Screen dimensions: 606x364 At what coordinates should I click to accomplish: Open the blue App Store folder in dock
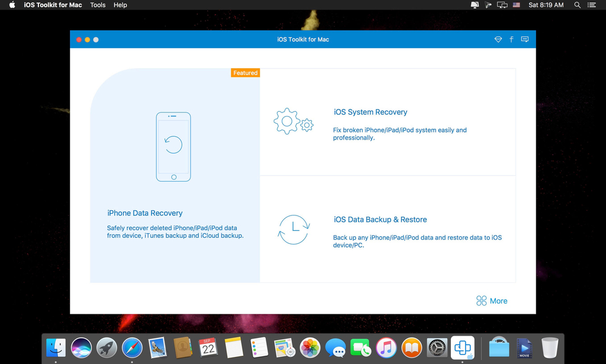(x=499, y=347)
